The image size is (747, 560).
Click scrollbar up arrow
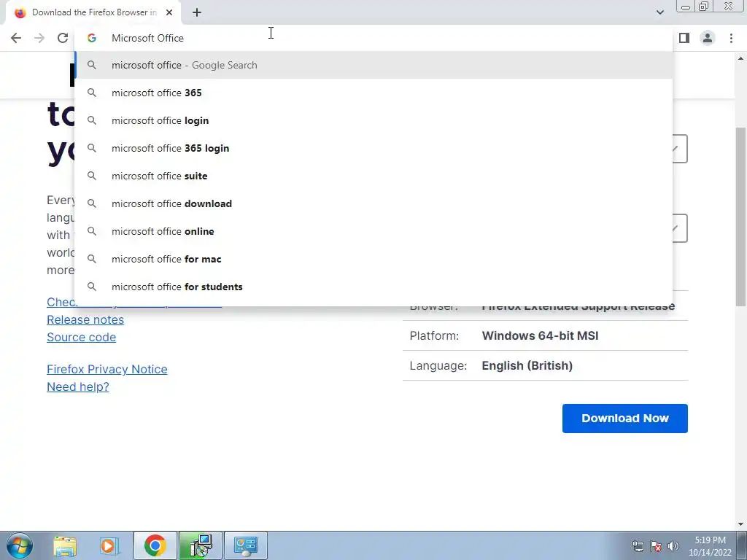(x=740, y=58)
